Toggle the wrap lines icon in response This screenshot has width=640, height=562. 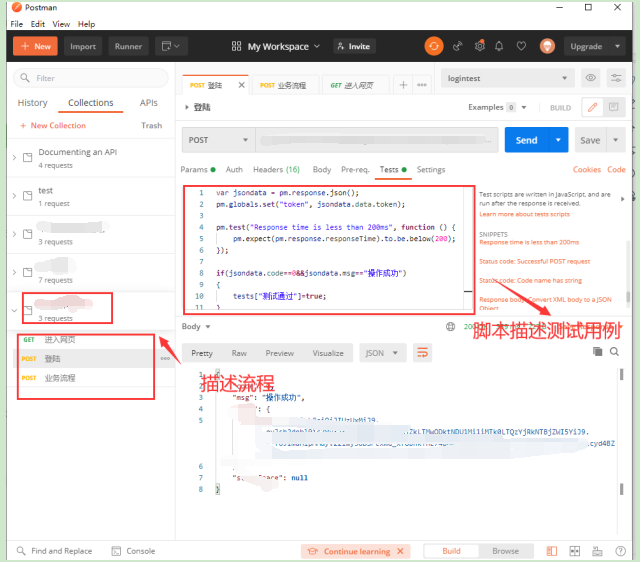[422, 353]
